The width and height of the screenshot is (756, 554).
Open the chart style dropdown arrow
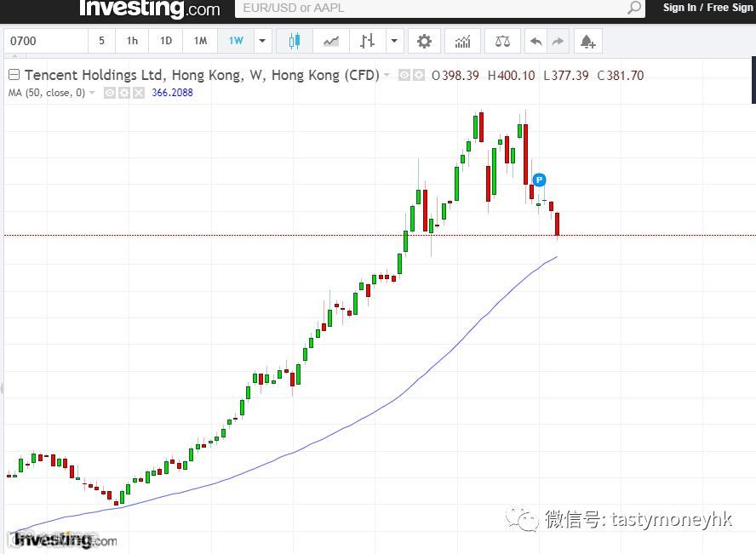[394, 41]
